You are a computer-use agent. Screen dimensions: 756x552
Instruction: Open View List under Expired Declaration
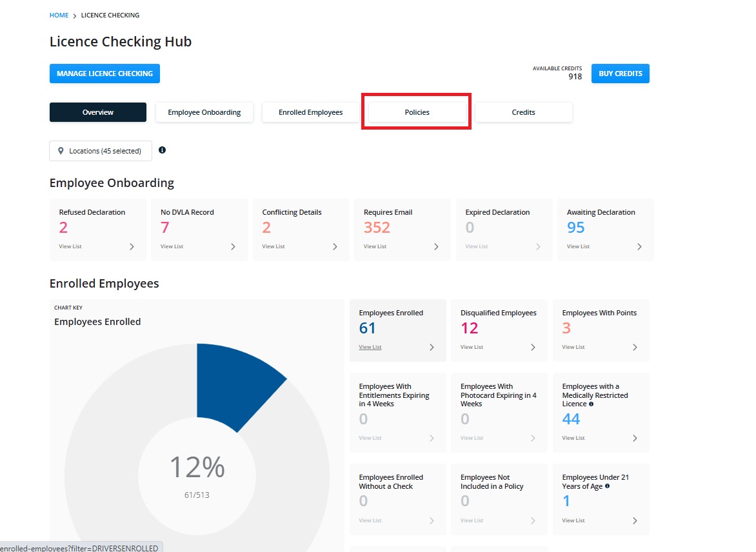coord(476,246)
